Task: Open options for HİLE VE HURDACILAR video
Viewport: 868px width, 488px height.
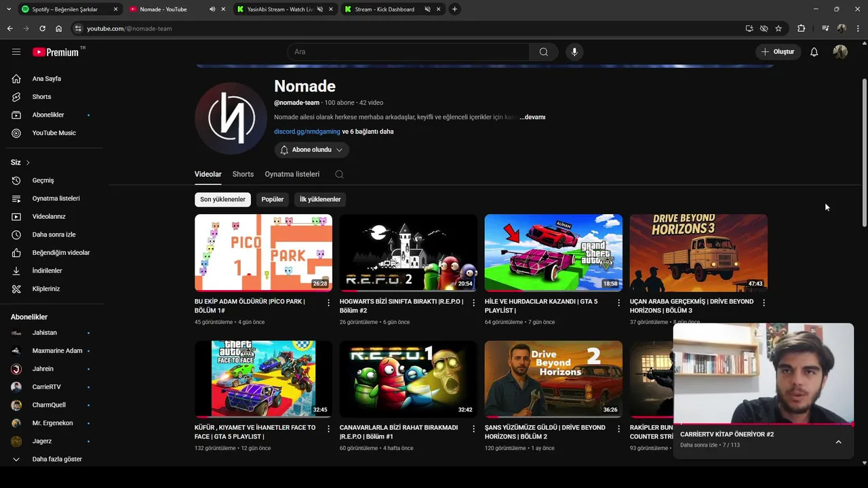Action: pyautogui.click(x=618, y=303)
